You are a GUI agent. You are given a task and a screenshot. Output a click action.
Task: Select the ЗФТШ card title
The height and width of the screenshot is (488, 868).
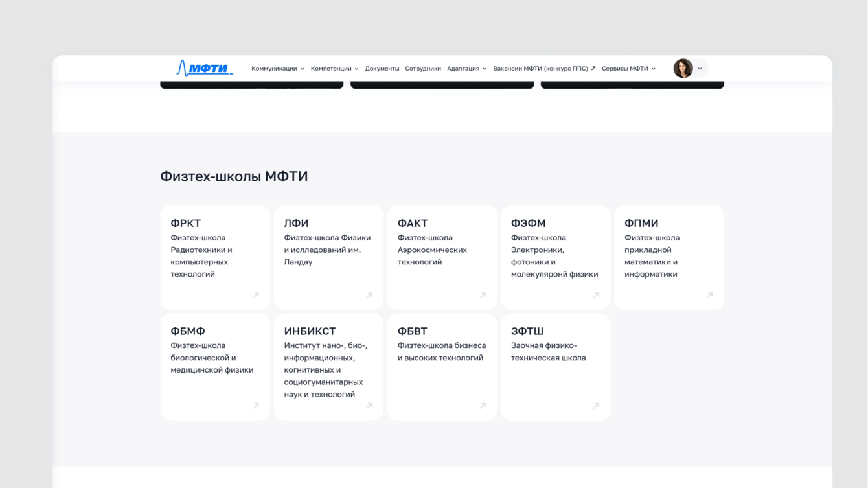[x=527, y=331]
